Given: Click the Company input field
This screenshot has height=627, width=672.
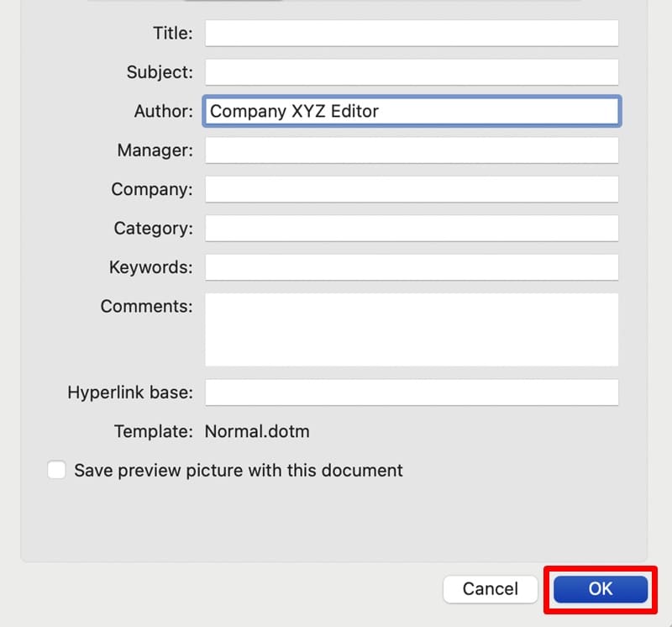Looking at the screenshot, I should (412, 189).
